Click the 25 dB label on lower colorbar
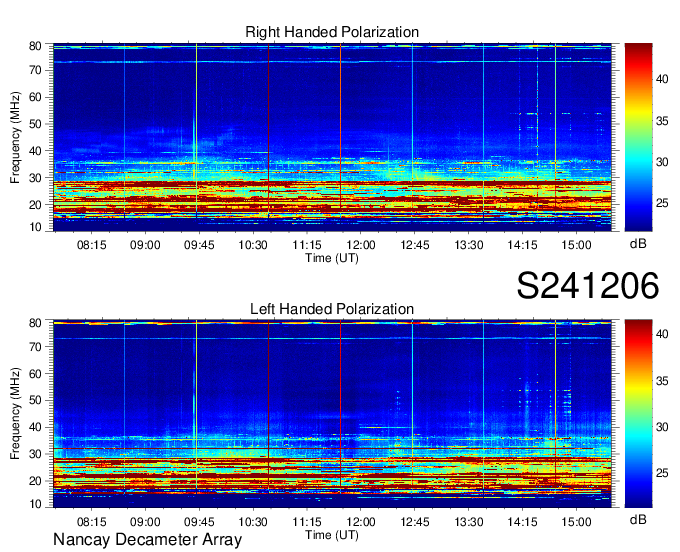The image size is (680, 552). [662, 473]
